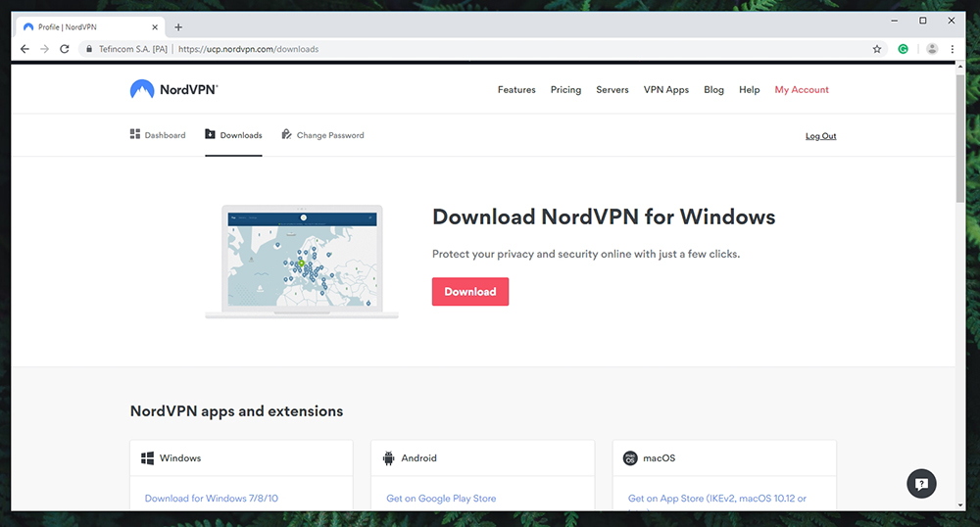This screenshot has width=980, height=527.
Task: Click the NordVPN mountain logo
Action: pos(142,89)
